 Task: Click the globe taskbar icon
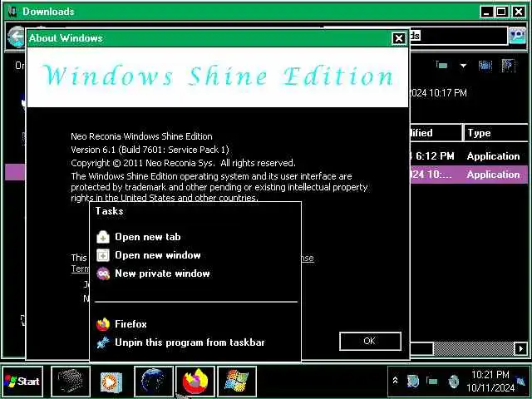coord(154,382)
